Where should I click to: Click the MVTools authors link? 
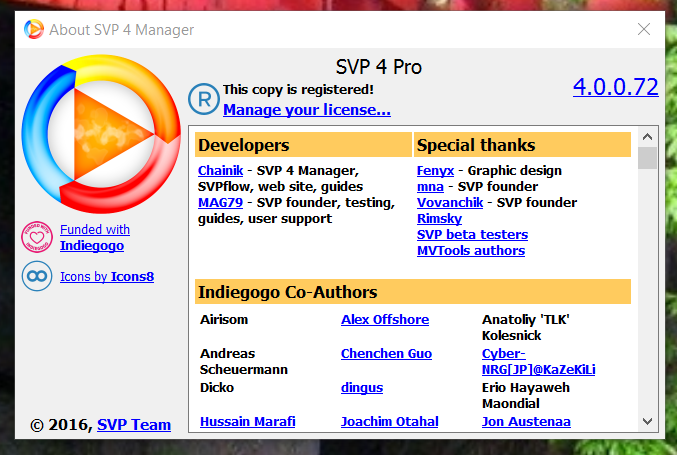pyautogui.click(x=470, y=251)
